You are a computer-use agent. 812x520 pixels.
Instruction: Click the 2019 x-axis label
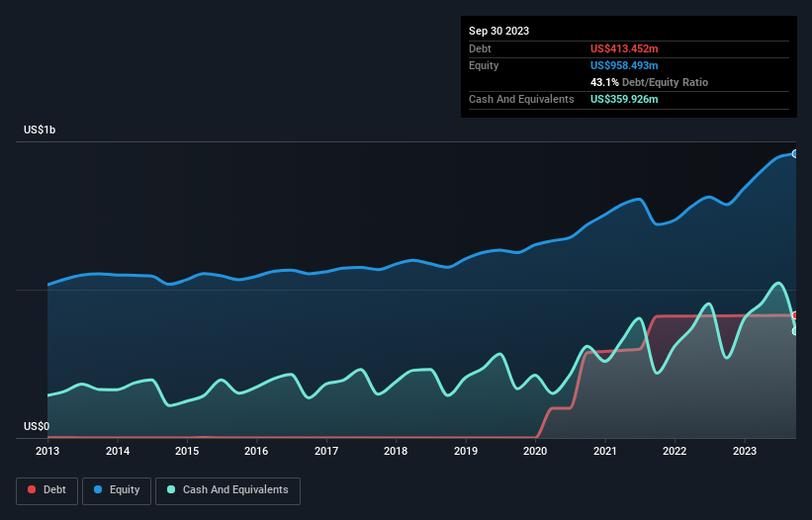pyautogui.click(x=466, y=451)
